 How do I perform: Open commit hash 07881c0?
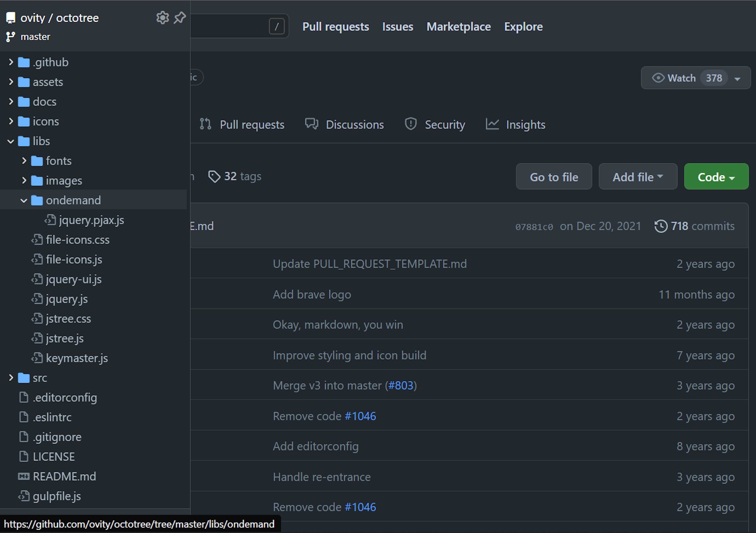click(x=534, y=227)
